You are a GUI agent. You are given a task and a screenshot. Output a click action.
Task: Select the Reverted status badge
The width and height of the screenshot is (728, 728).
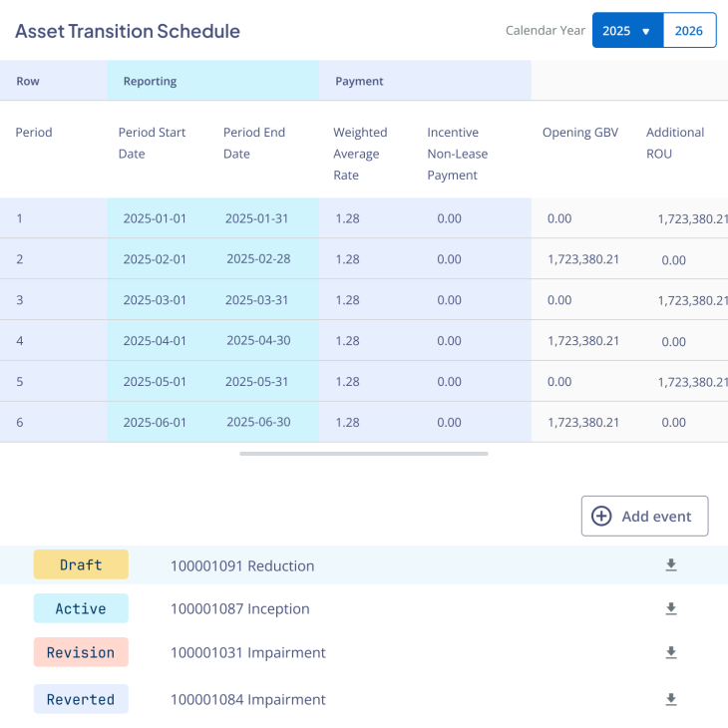click(81, 699)
